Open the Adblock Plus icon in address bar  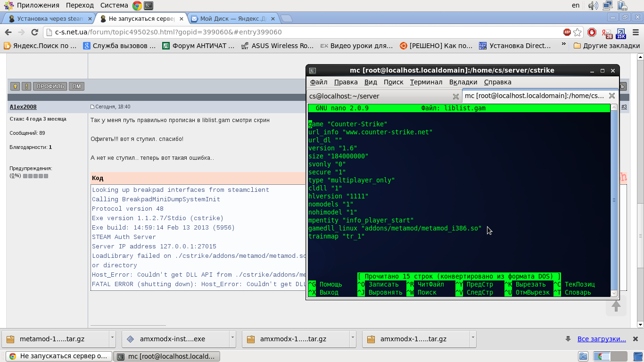pyautogui.click(x=567, y=32)
